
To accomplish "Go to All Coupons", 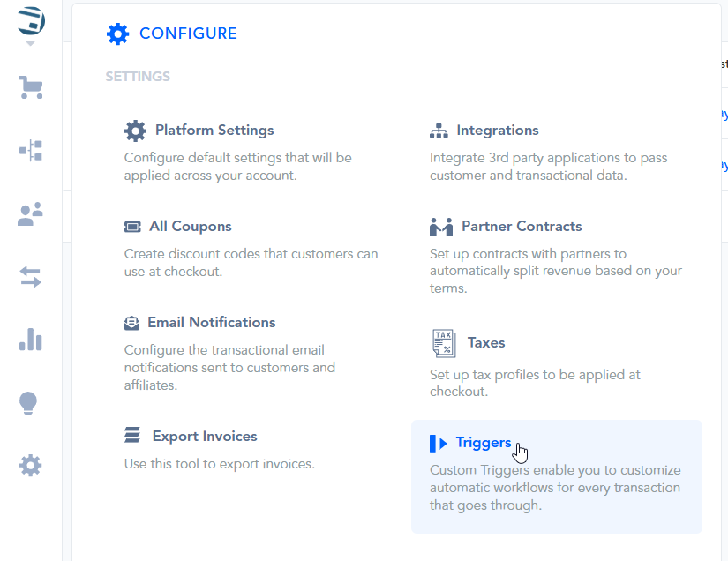I will (190, 227).
